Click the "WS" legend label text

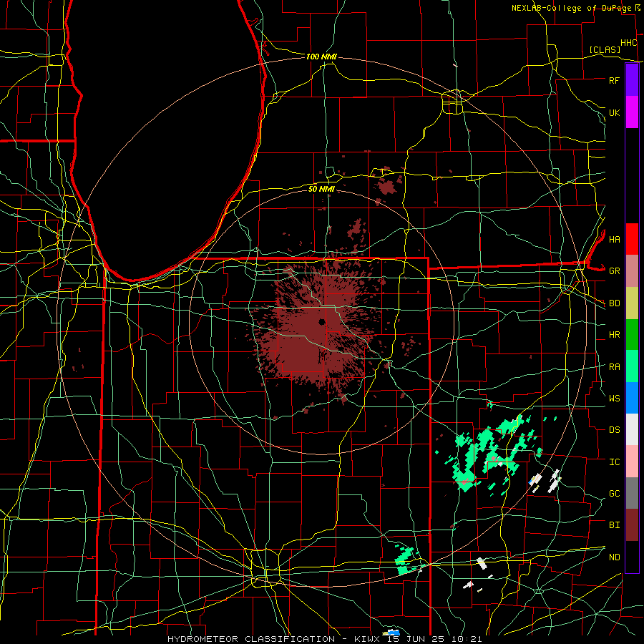tap(614, 398)
